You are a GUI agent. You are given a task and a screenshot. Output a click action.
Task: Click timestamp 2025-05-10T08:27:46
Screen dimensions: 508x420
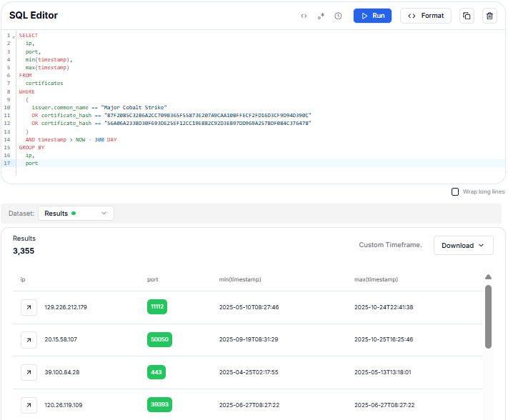click(249, 307)
